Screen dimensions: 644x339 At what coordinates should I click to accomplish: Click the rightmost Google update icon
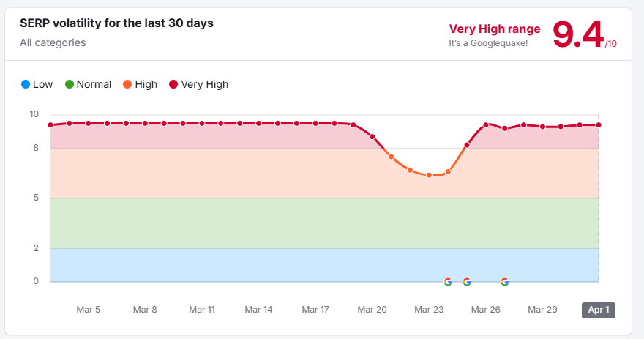coord(505,282)
